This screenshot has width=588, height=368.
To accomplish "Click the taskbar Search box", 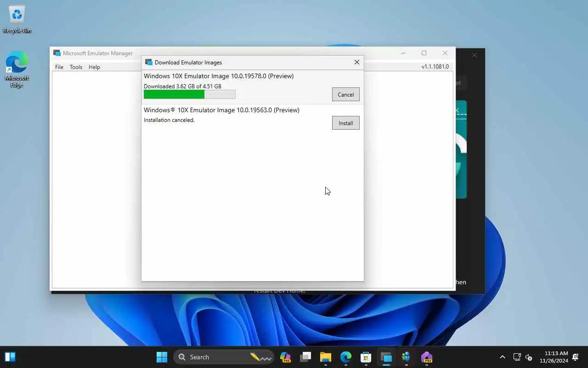I will pos(223,357).
